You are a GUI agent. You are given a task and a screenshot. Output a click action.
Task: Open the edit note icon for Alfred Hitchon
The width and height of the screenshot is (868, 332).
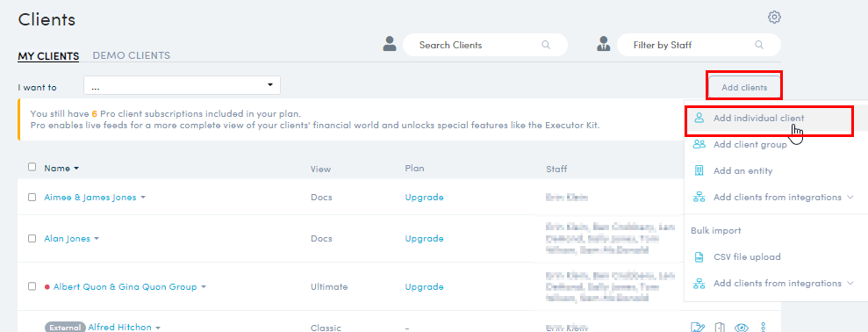coord(698,328)
